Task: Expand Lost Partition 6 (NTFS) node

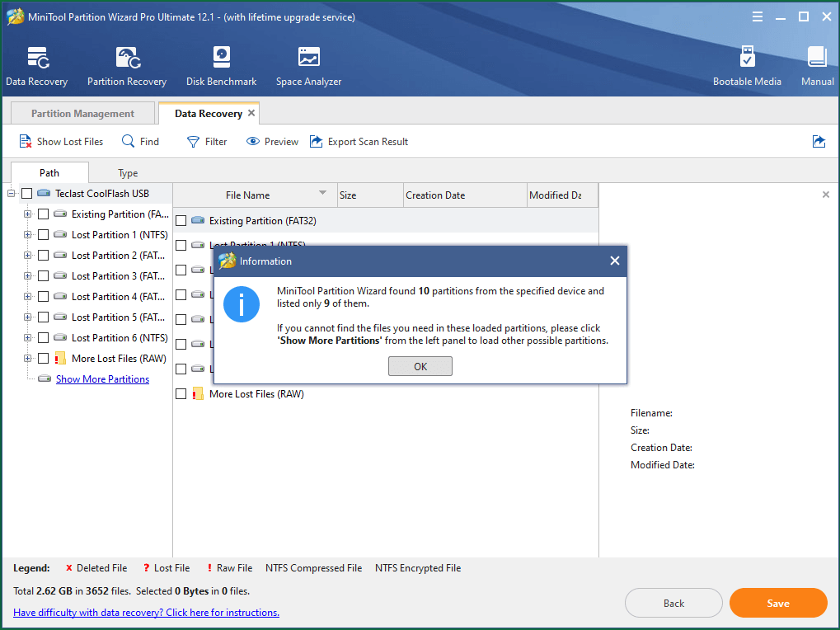Action: point(27,337)
